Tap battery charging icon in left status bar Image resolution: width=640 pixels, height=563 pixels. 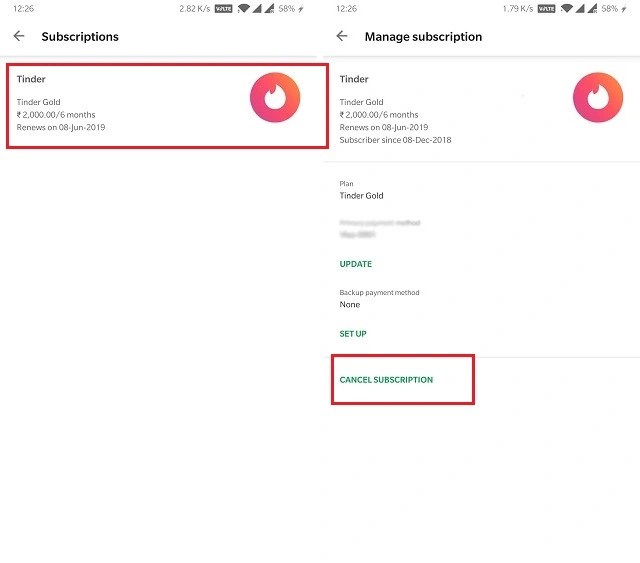tap(301, 9)
